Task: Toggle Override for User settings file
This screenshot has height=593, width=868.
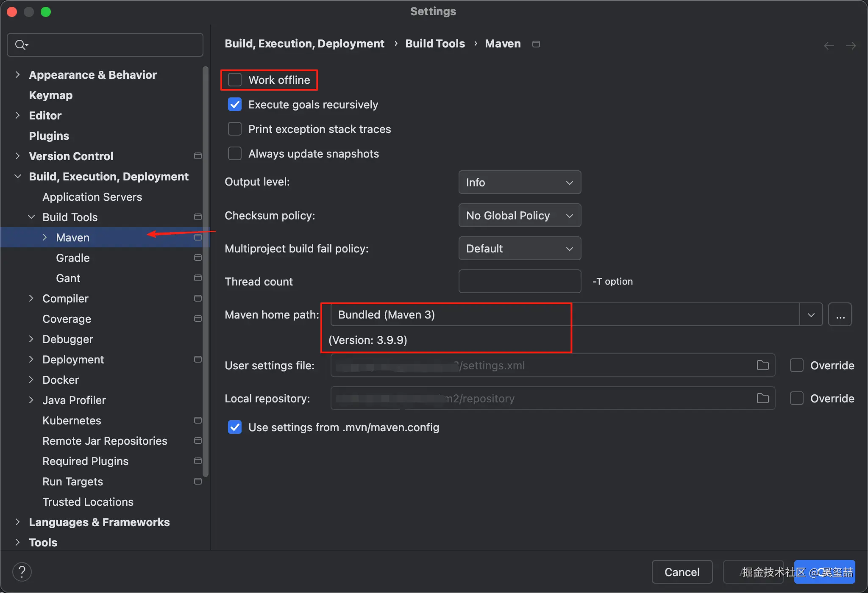Action: click(x=797, y=365)
